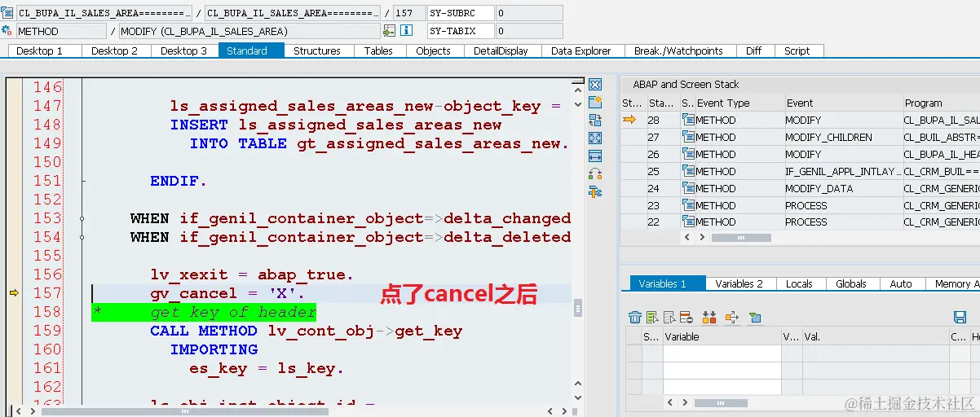
Task: Click the Event Type column header
Action: point(739,103)
